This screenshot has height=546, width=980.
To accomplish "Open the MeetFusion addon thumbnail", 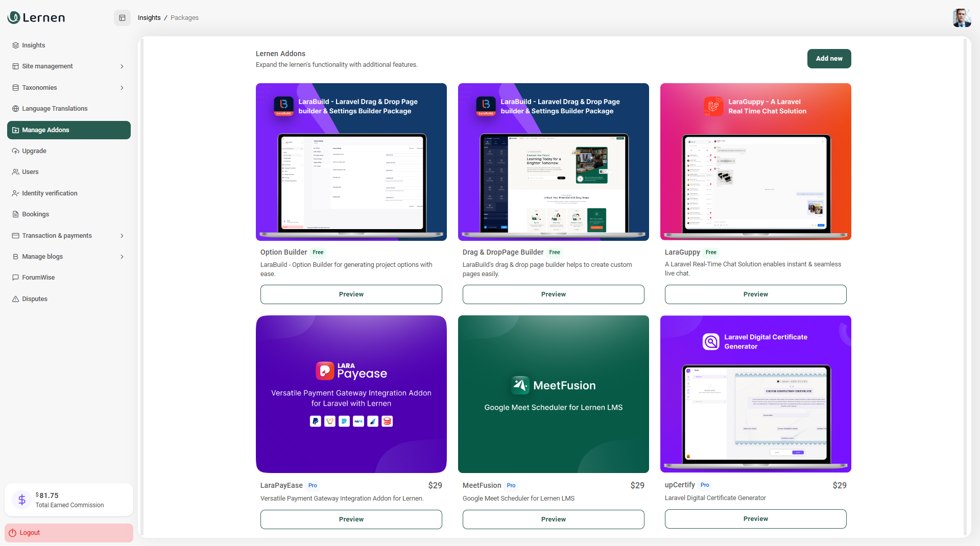I will pos(553,394).
